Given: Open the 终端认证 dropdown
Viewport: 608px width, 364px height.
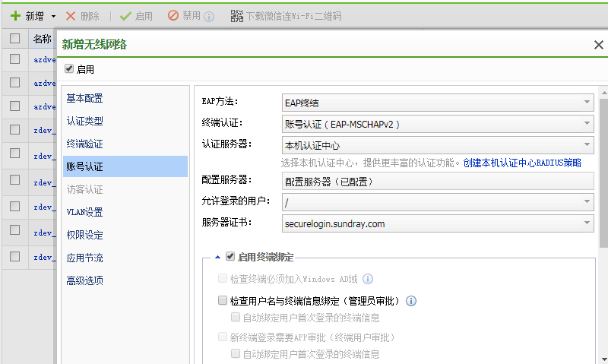Looking at the screenshot, I should 438,124.
